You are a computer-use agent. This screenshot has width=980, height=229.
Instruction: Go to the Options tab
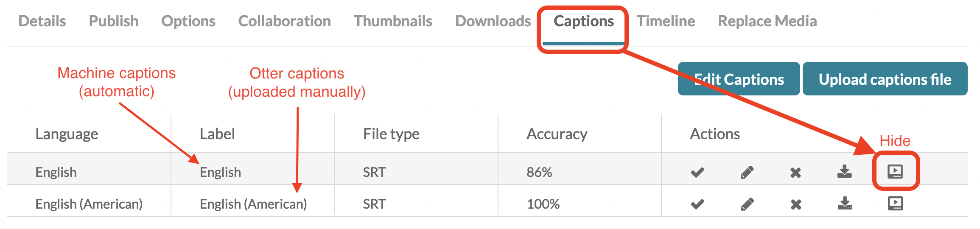point(188,21)
